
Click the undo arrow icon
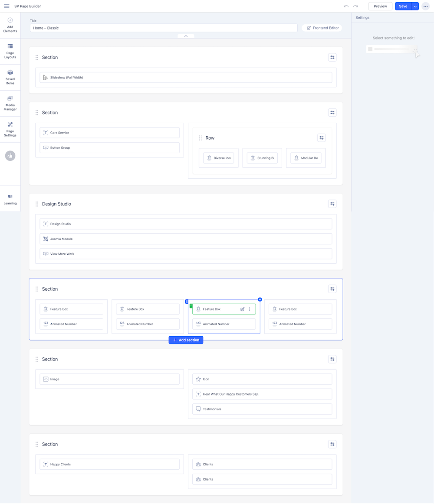pyautogui.click(x=346, y=7)
